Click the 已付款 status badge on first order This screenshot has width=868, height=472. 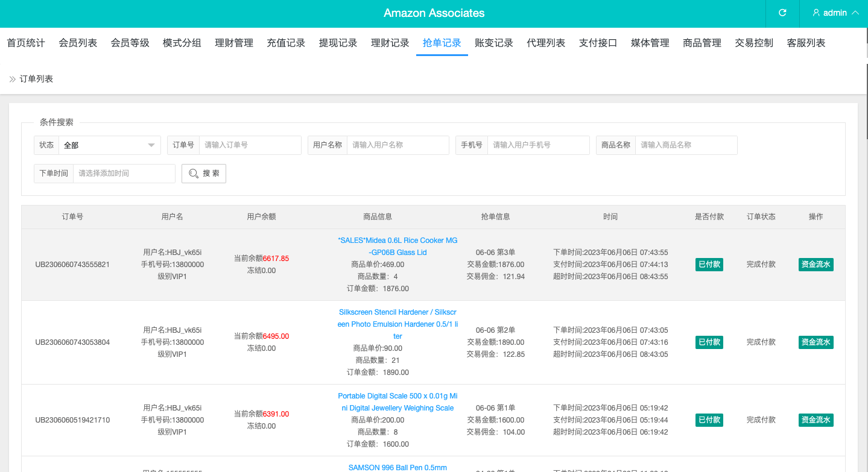coord(709,264)
